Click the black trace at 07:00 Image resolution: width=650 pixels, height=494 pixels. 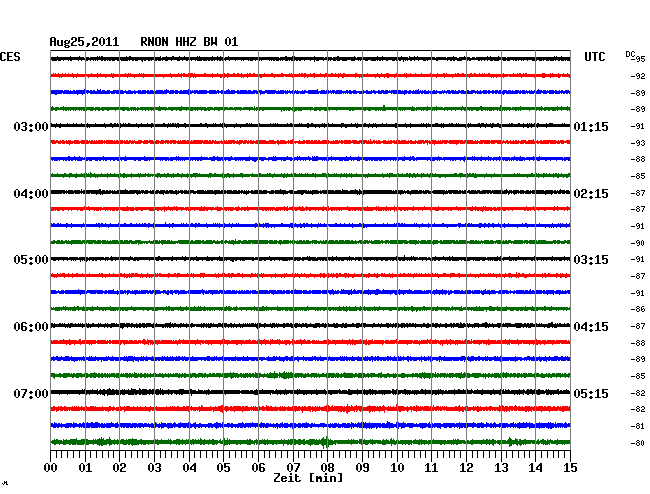[310, 392]
